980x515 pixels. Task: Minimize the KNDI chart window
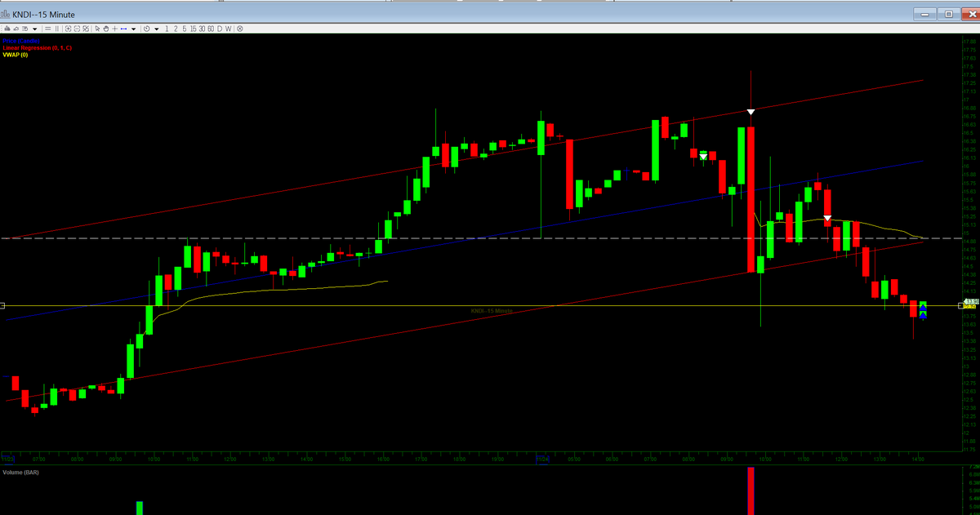(924, 13)
